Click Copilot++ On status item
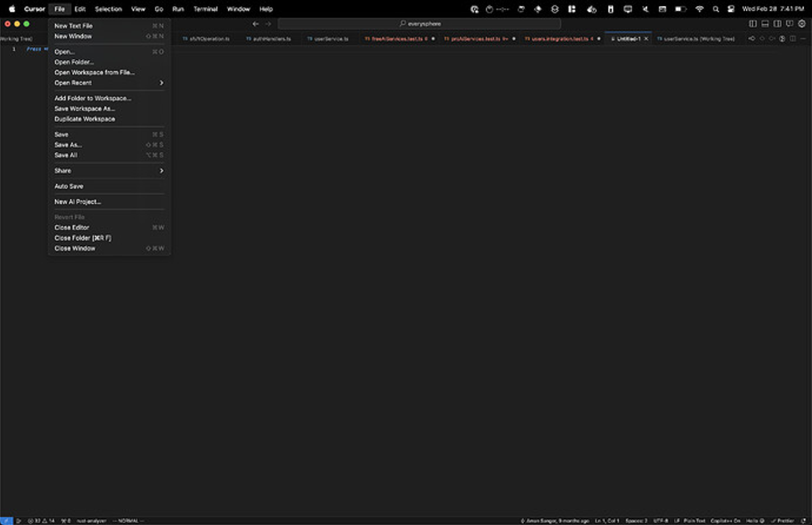812x525 pixels. click(725, 521)
